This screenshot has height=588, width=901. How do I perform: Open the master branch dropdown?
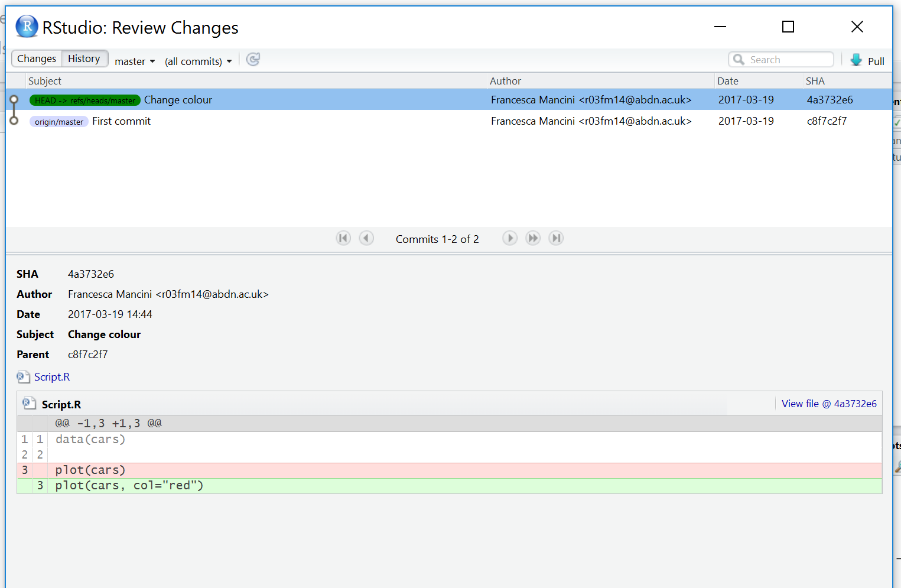coord(135,61)
